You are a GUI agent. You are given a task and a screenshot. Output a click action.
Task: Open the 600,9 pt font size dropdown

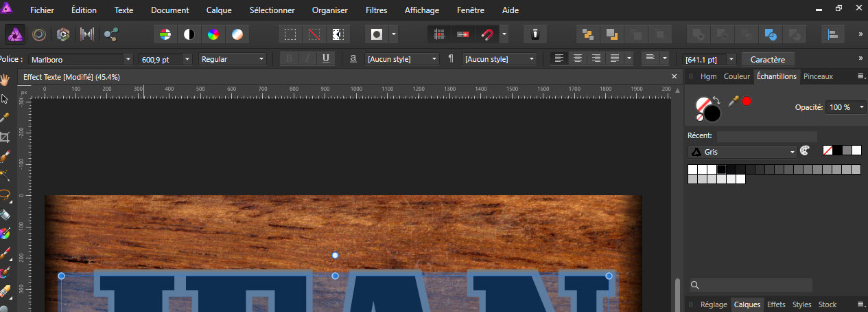tap(187, 59)
